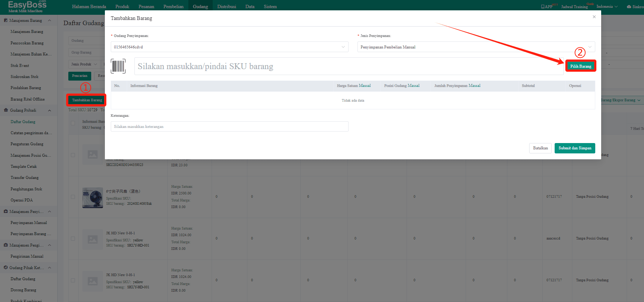Open the Pesanan menu
644x302 pixels.
[x=147, y=7]
